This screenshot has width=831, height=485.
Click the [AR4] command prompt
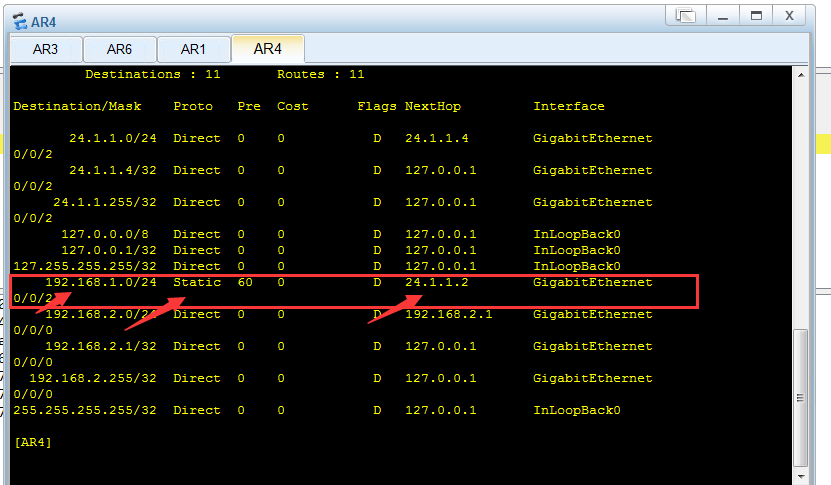[33, 442]
